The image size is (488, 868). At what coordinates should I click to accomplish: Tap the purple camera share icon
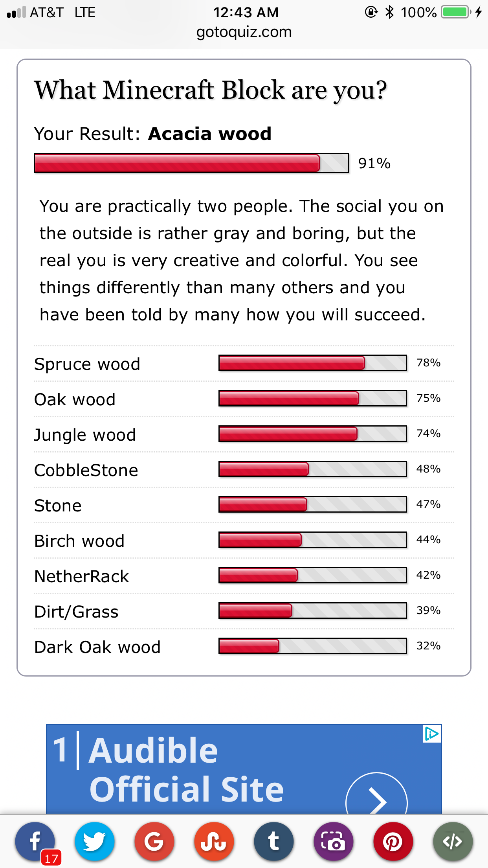pos(334,842)
